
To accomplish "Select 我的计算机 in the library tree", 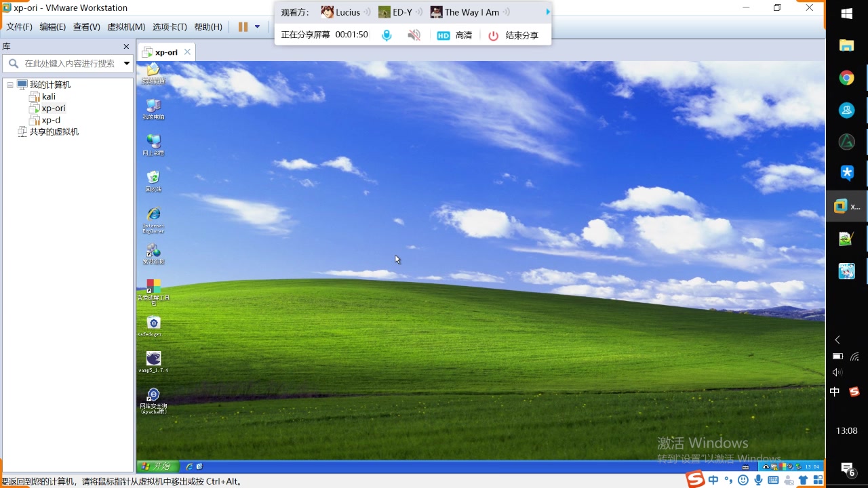I will 50,85.
